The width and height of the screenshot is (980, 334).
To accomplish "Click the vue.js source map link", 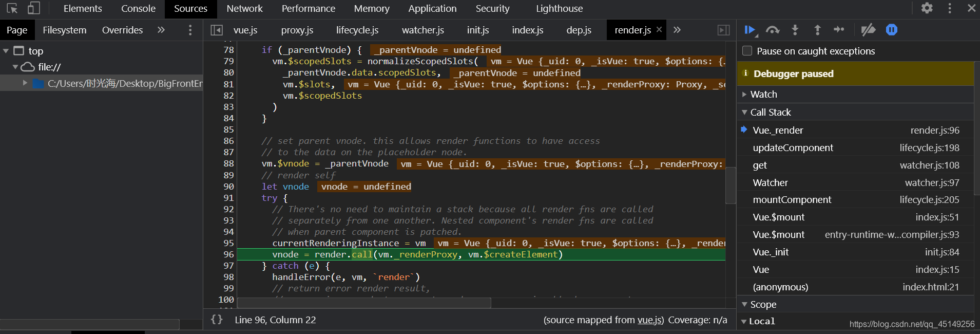I will (650, 320).
